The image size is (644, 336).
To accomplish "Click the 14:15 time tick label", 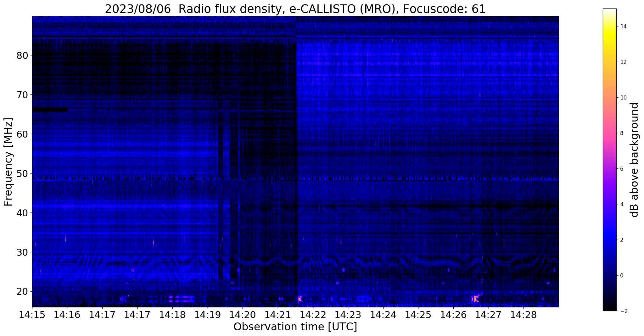I will [32, 315].
